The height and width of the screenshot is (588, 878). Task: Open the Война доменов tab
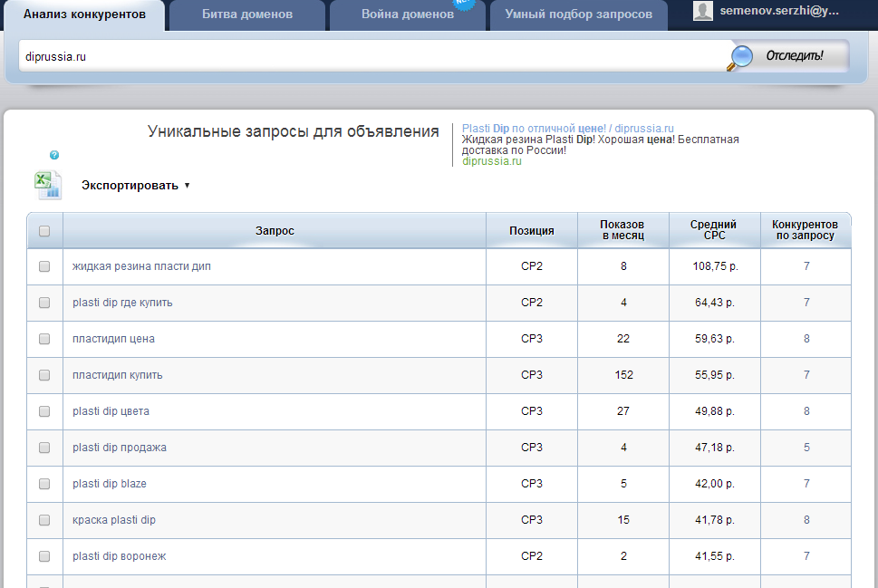coord(408,15)
